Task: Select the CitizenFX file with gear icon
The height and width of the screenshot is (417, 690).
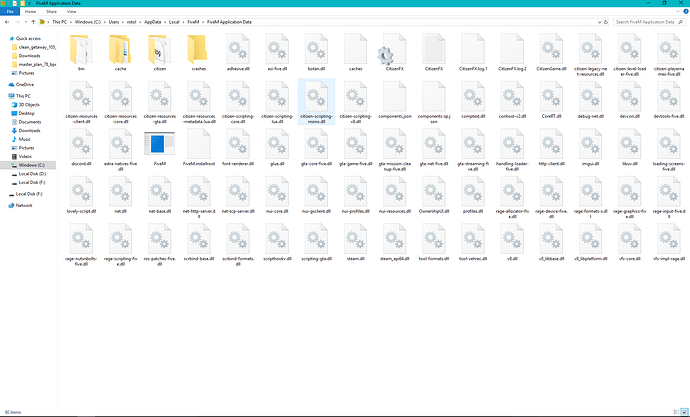Action: [395, 53]
